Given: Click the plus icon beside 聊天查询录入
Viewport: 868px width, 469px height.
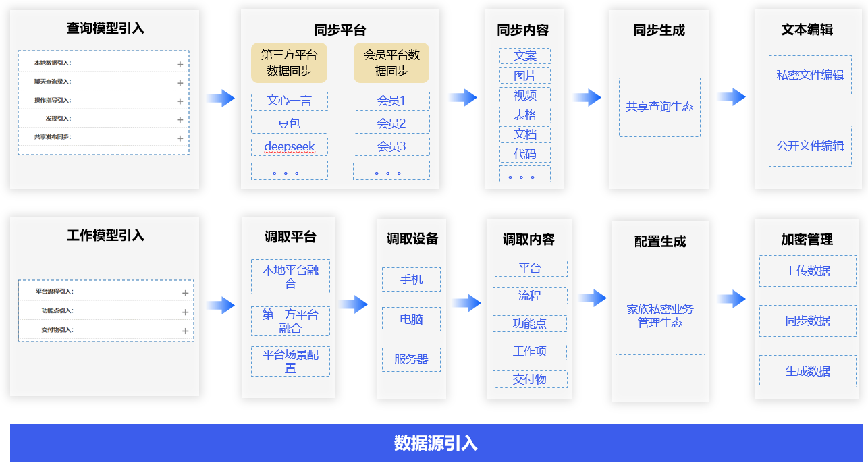Looking at the screenshot, I should 180,83.
